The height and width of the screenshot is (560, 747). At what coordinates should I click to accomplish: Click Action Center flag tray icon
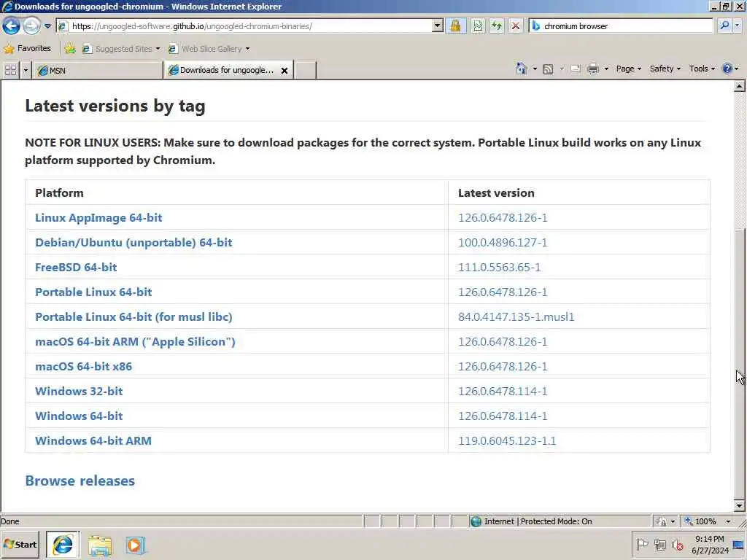[642, 544]
